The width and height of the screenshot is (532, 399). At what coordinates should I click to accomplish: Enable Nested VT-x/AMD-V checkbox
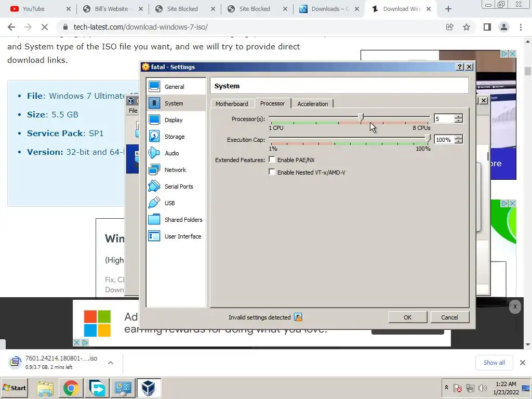click(x=272, y=172)
